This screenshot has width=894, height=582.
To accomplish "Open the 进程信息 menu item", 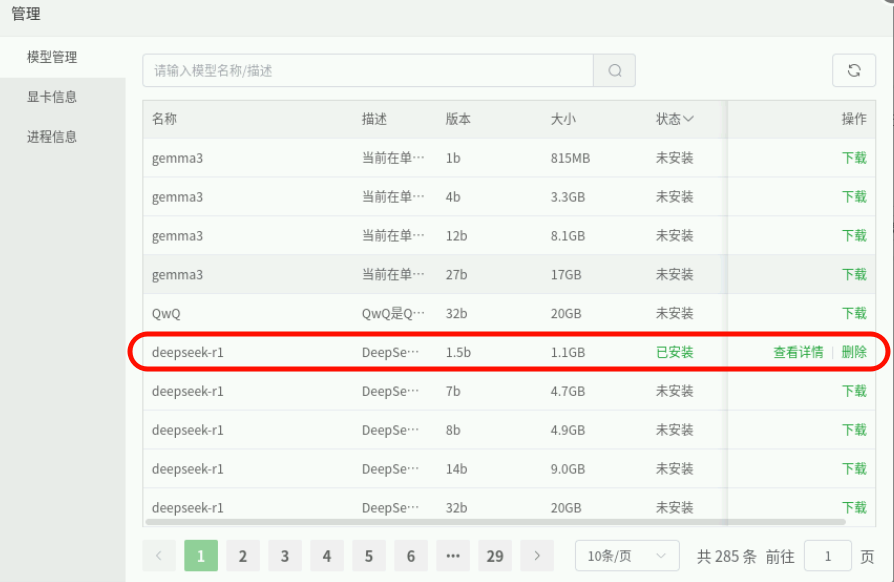I will click(52, 137).
